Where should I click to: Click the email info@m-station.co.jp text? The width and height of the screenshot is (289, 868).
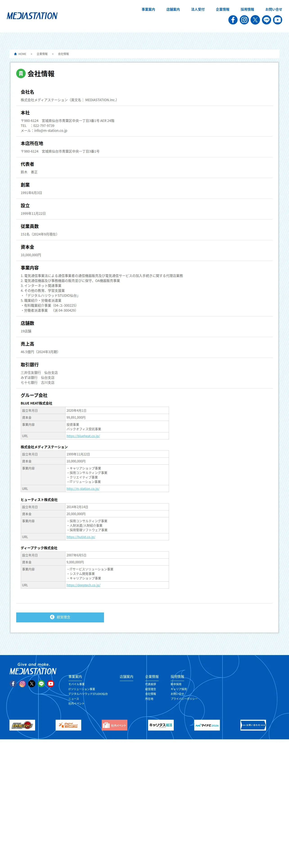tap(50, 131)
